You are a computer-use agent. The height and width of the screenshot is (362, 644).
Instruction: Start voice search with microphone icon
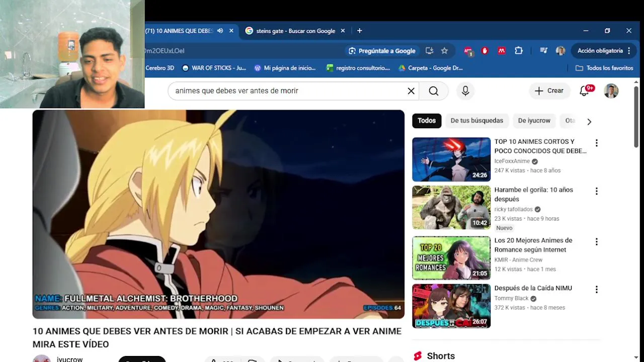465,91
